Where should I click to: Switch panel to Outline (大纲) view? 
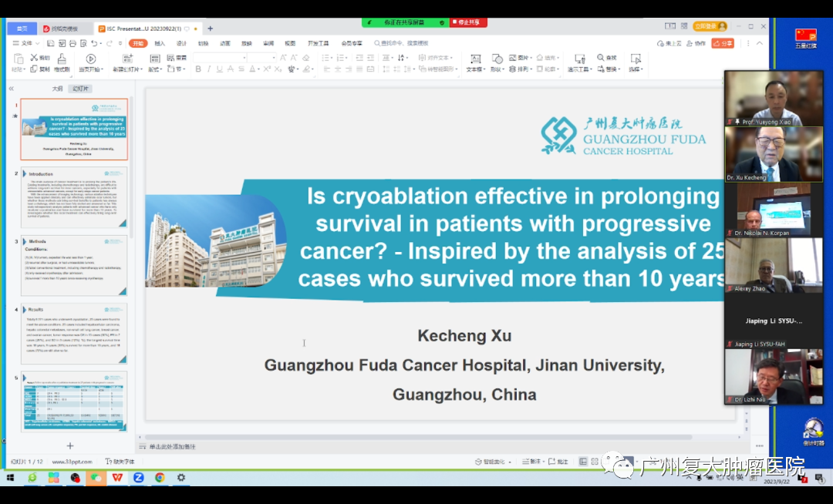[x=57, y=89]
